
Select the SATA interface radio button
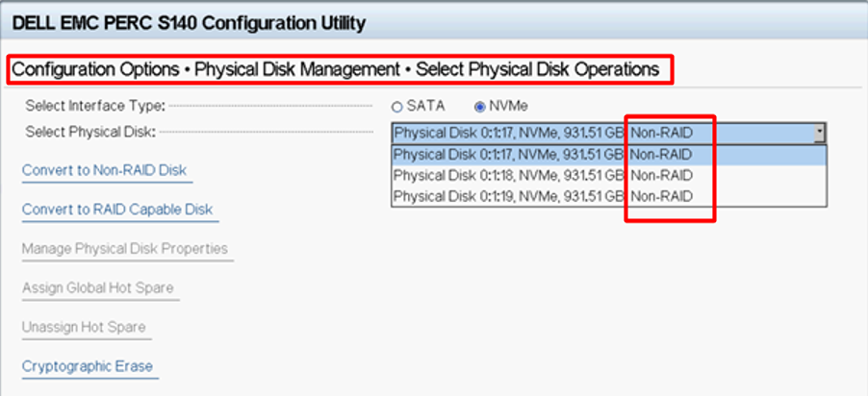[x=396, y=106]
